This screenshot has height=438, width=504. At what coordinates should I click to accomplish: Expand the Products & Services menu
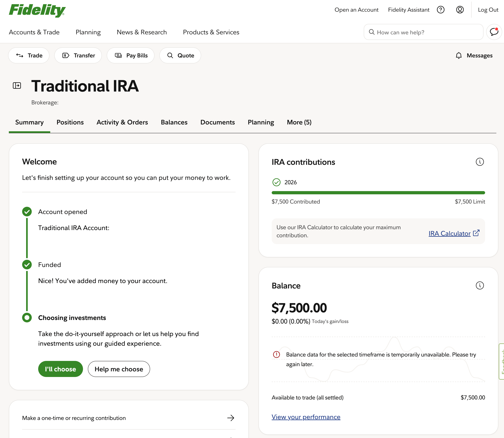pos(211,32)
